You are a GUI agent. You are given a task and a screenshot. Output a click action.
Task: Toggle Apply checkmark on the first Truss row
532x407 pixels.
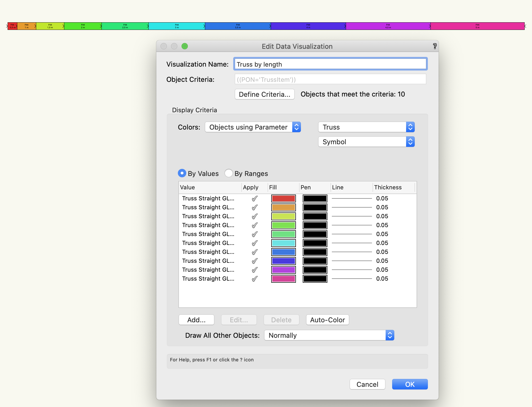tap(254, 199)
